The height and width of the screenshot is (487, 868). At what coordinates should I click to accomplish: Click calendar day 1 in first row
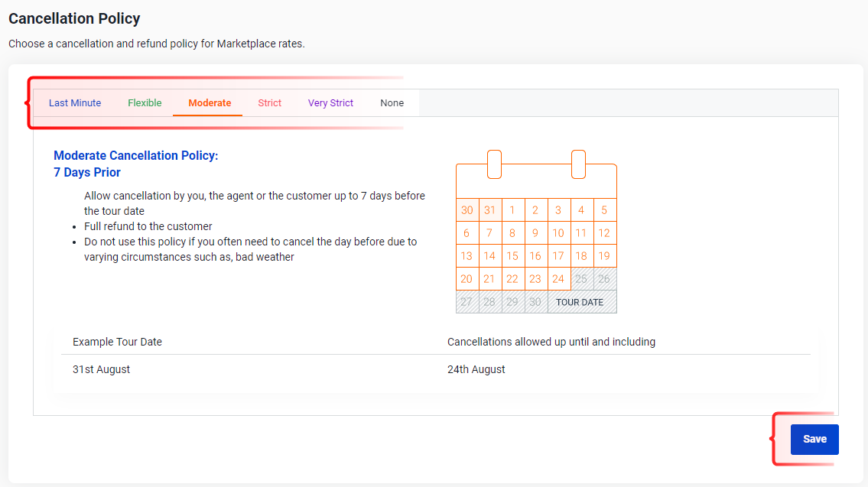(512, 209)
